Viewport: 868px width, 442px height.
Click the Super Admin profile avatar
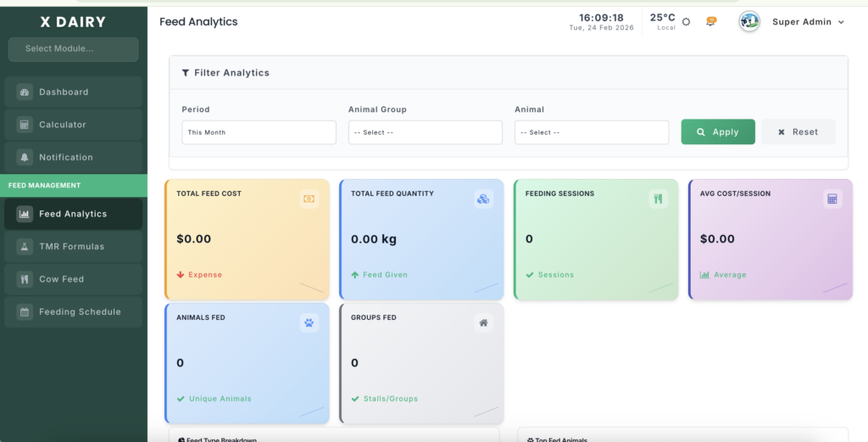749,22
